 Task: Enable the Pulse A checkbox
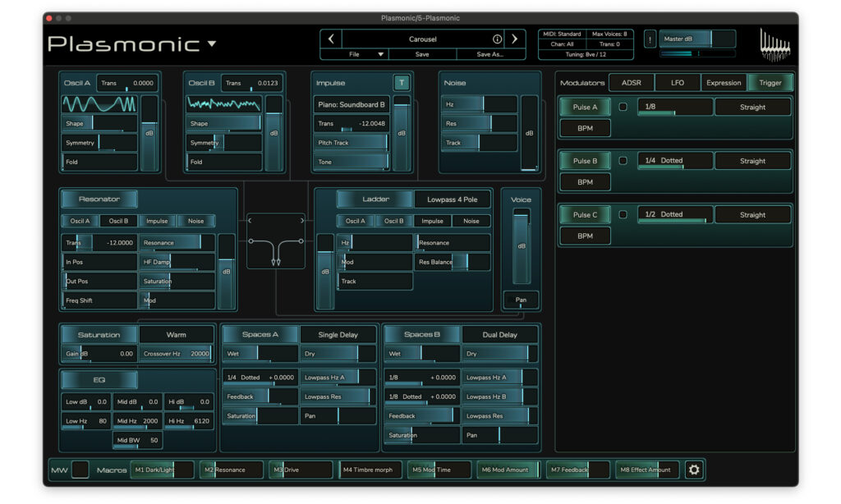[623, 107]
